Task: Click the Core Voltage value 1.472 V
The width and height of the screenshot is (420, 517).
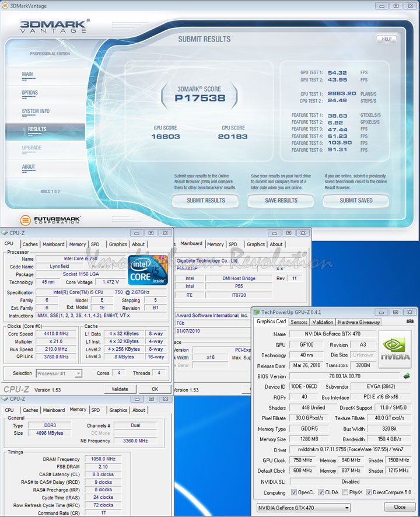Action: click(110, 282)
